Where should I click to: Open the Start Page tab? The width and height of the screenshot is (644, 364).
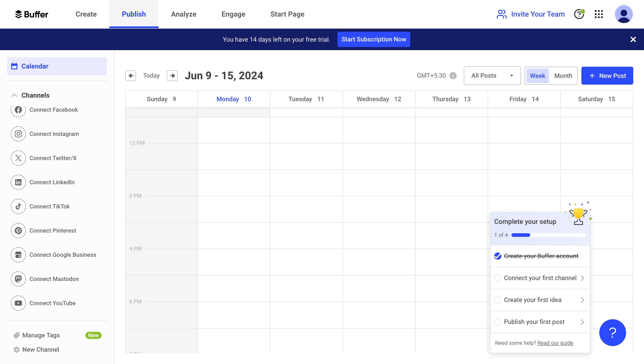click(287, 14)
